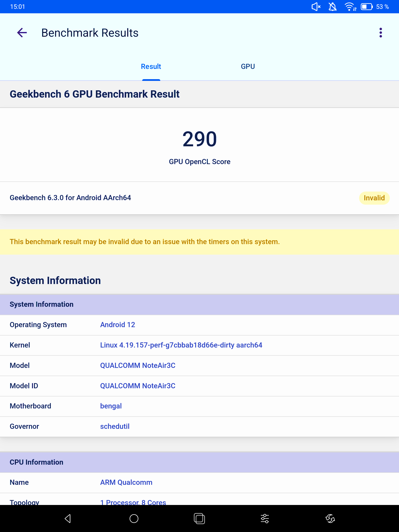Tap the yellow Invalid badge
The image size is (399, 532).
374,198
